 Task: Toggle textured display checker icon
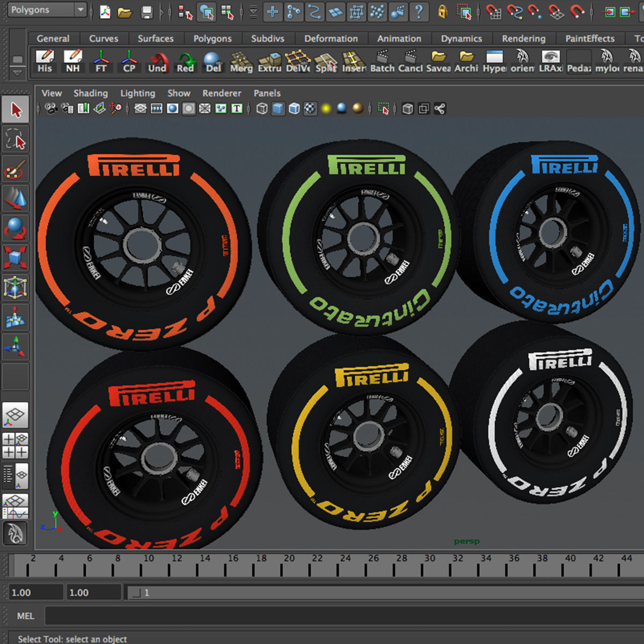310,109
